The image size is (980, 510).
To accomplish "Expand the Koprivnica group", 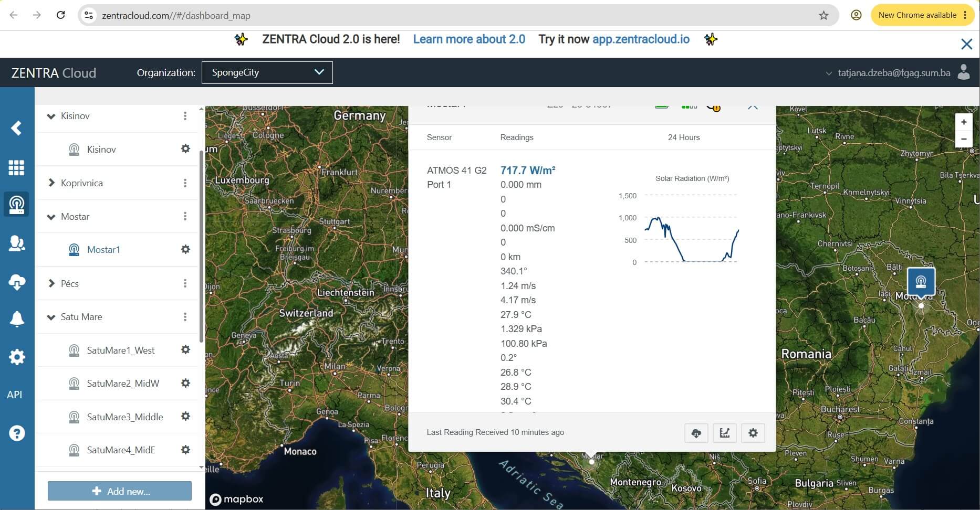I will tap(51, 183).
